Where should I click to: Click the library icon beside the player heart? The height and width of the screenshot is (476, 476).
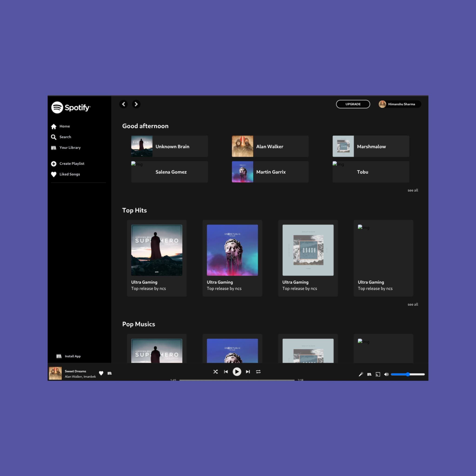[110, 373]
